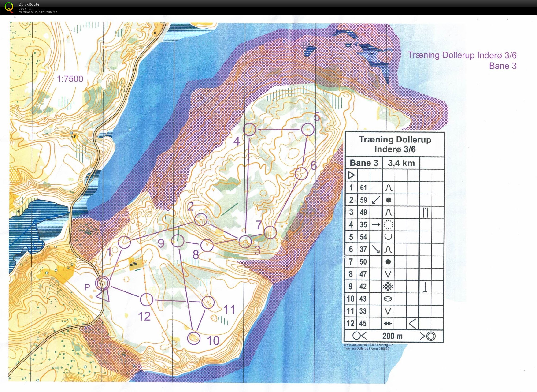Click the southwest arrow in table row 2

[376, 200]
